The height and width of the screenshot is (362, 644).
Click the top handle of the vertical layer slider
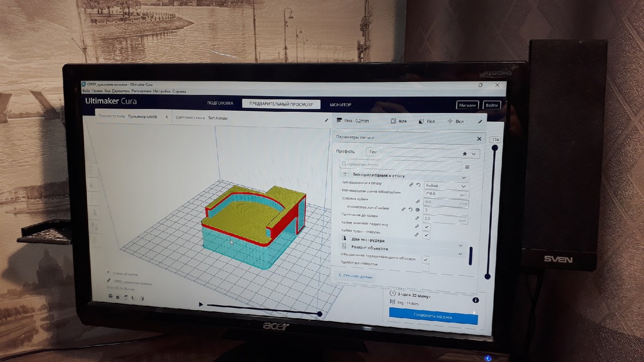495,148
